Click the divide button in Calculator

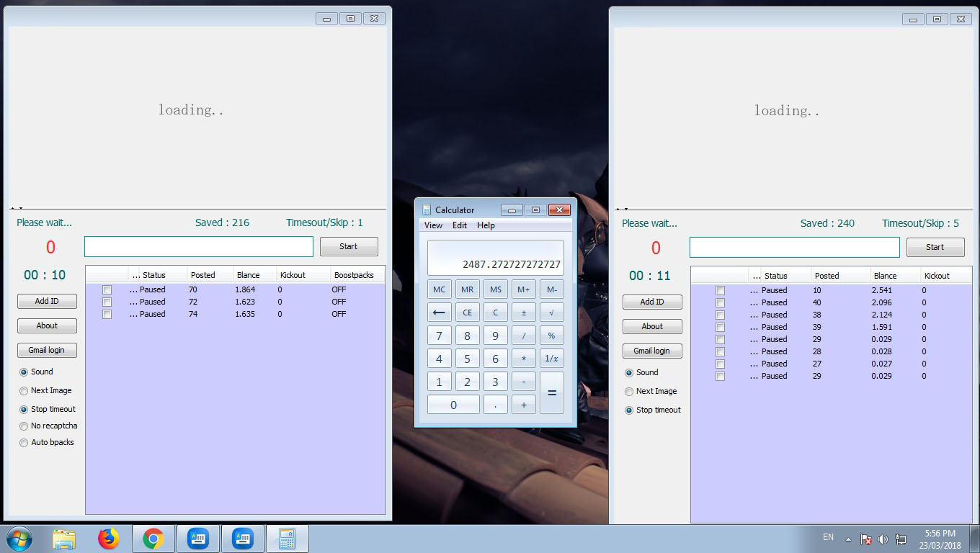[524, 336]
